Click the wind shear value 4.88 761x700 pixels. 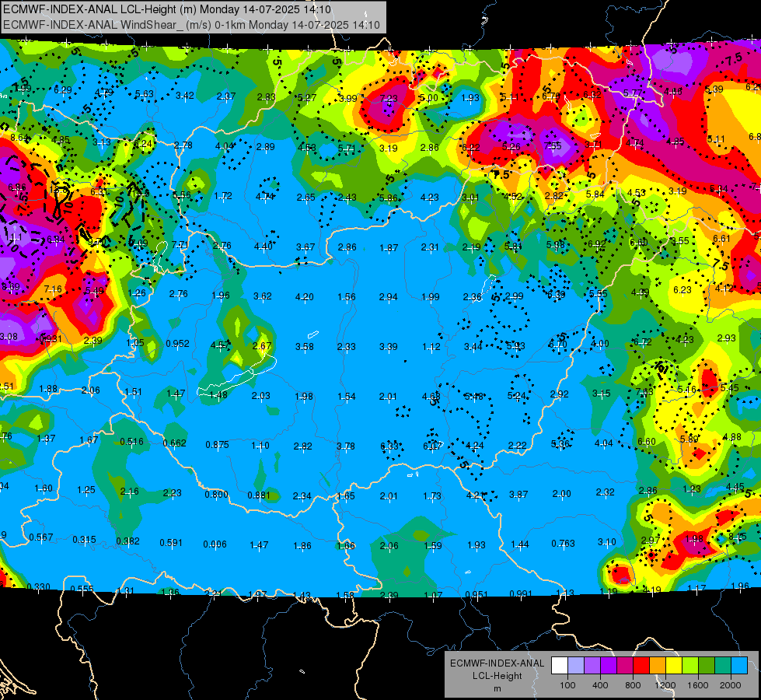(x=731, y=437)
